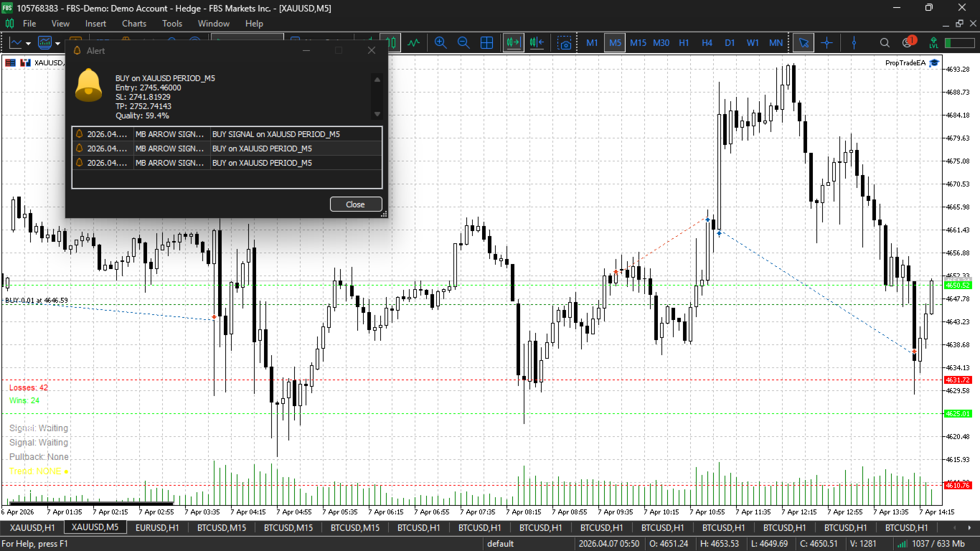Click the 'default' profile in status bar
Image resolution: width=980 pixels, height=551 pixels.
click(501, 544)
